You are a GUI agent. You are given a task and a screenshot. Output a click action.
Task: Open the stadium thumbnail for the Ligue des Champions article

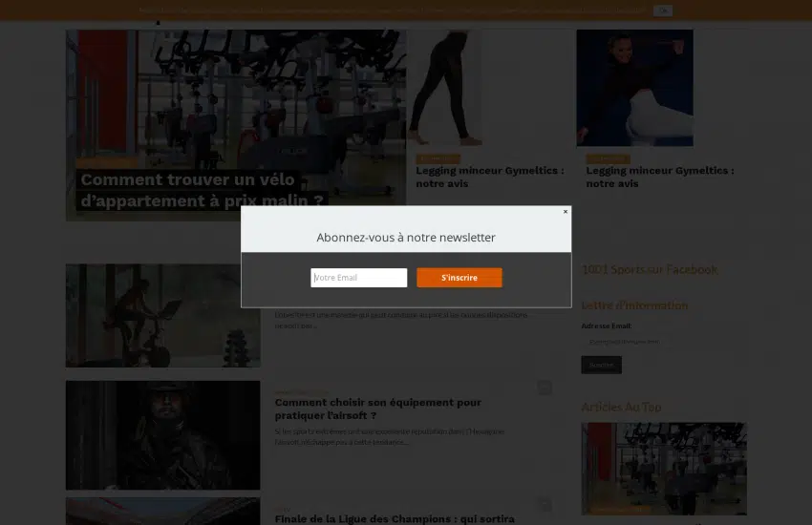point(163,512)
